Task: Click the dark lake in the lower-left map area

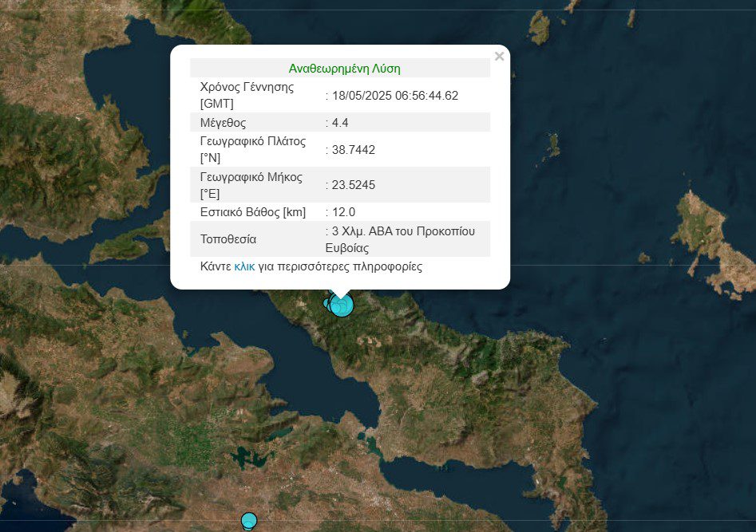Action: pyautogui.click(x=242, y=457)
